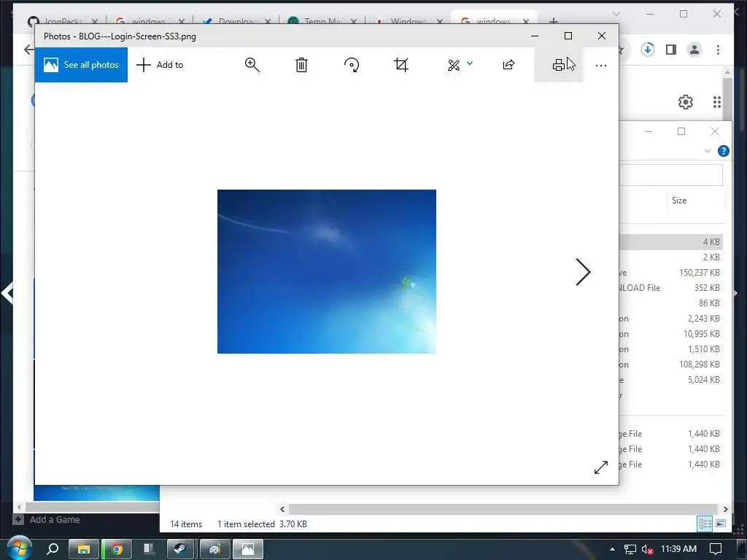The height and width of the screenshot is (560, 747).
Task: Open Chrome from the taskbar
Action: (116, 549)
